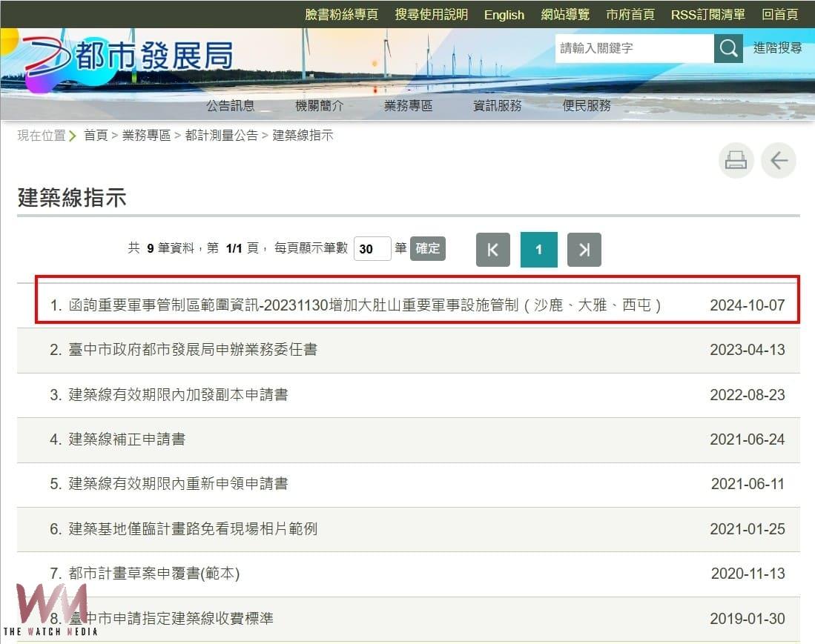The height and width of the screenshot is (644, 815).
Task: Click date 2019-01-30
Action: pos(748,619)
